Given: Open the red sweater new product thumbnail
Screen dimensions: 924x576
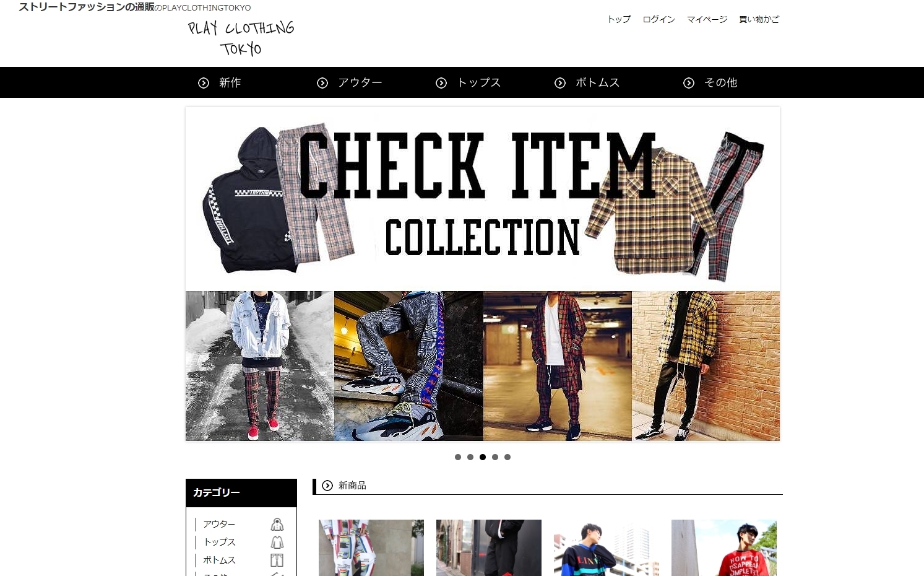Looking at the screenshot, I should pos(724,548).
